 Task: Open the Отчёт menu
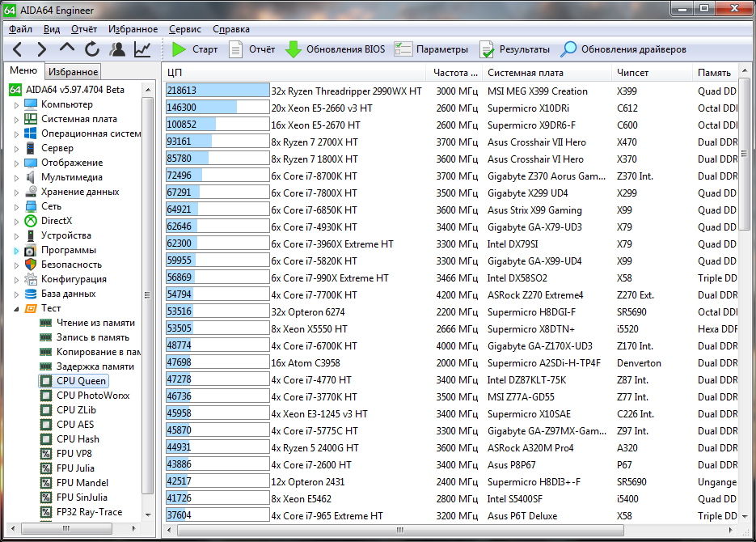pyautogui.click(x=84, y=29)
